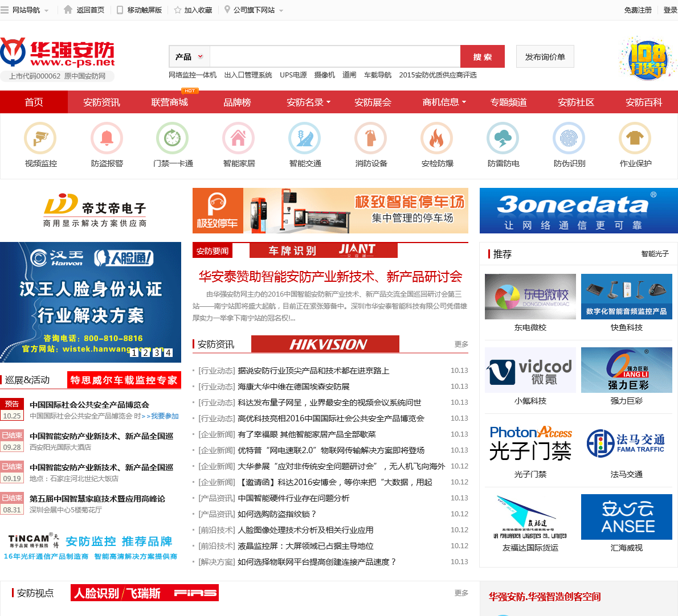Click the star icon beside 加入收藏

(178, 10)
